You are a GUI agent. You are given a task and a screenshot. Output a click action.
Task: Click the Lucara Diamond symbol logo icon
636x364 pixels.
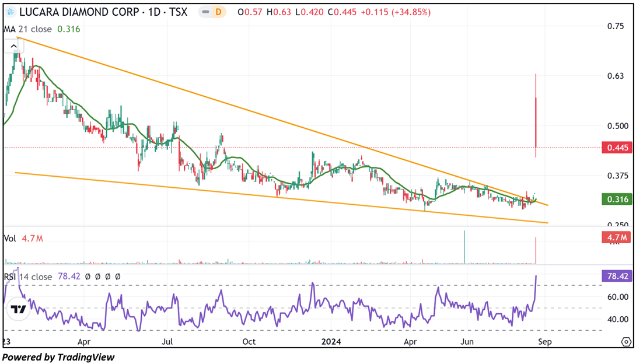11,12
